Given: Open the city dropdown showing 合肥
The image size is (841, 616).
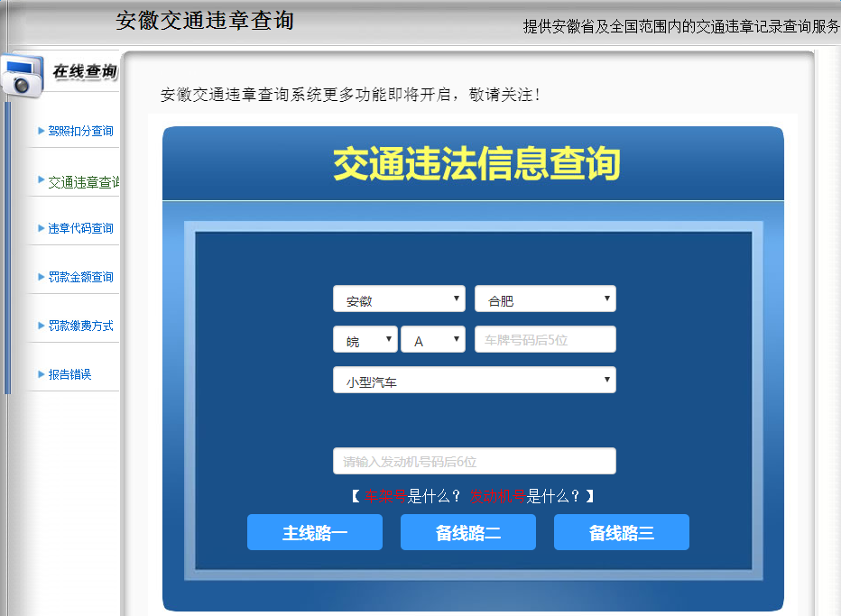Looking at the screenshot, I should tap(545, 298).
